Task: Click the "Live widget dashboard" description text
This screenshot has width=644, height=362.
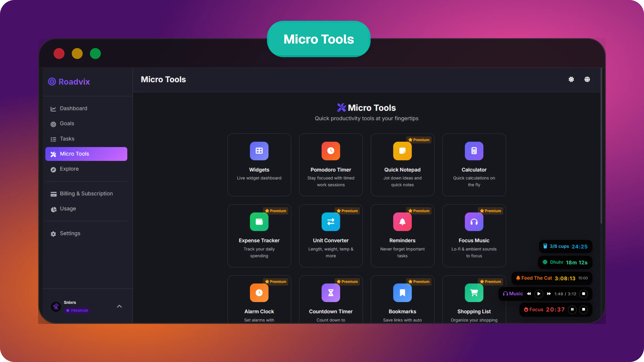Action: click(x=259, y=178)
